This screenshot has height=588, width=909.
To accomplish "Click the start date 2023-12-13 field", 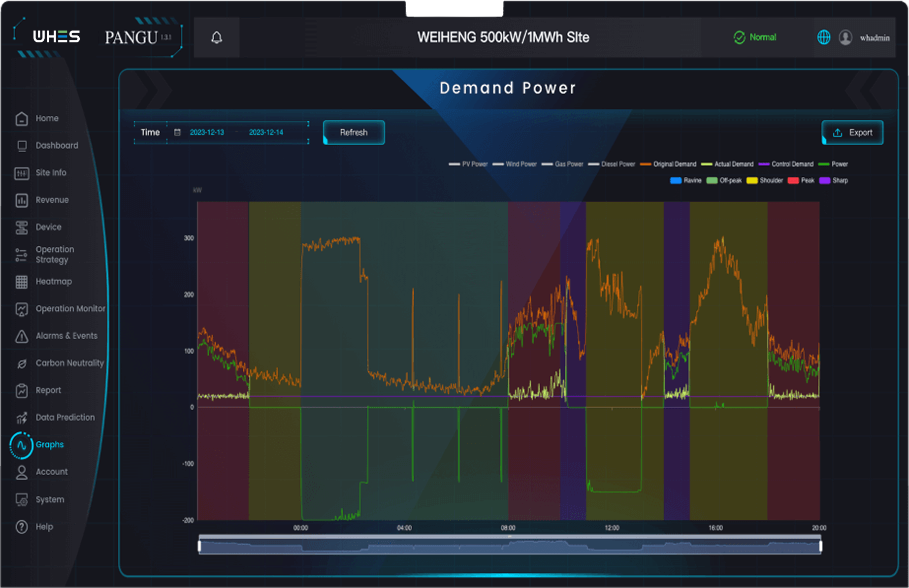I will (x=207, y=132).
